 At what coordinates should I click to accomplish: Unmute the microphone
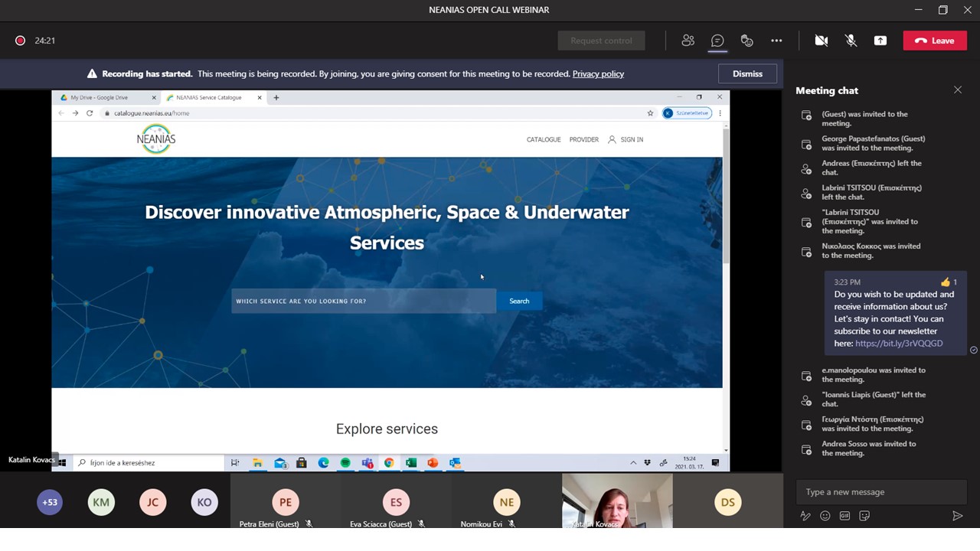[x=851, y=41]
